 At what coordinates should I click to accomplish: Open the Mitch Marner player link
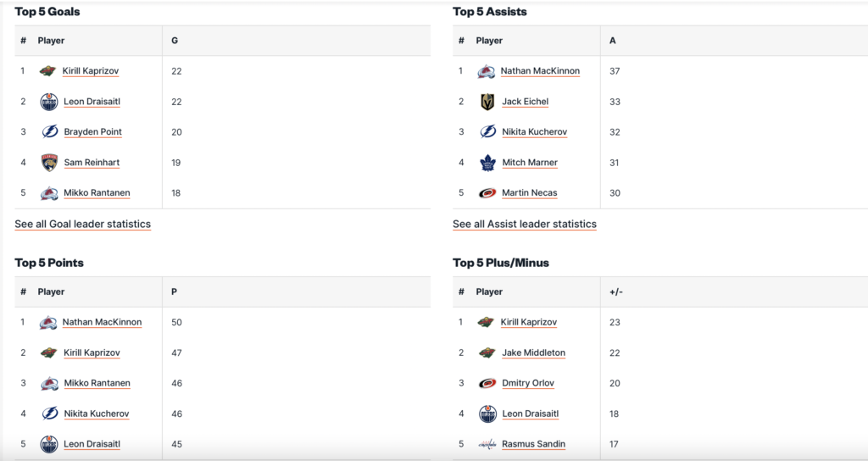click(x=529, y=163)
